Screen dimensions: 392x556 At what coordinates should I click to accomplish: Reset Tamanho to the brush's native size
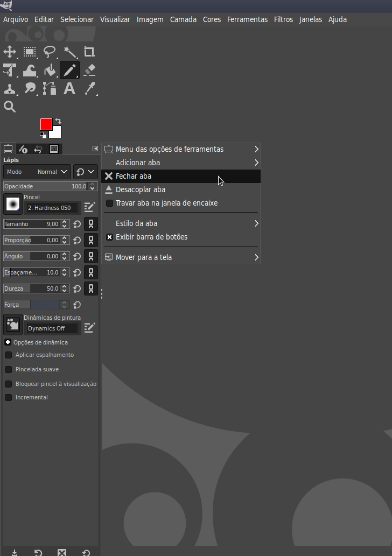pos(76,224)
